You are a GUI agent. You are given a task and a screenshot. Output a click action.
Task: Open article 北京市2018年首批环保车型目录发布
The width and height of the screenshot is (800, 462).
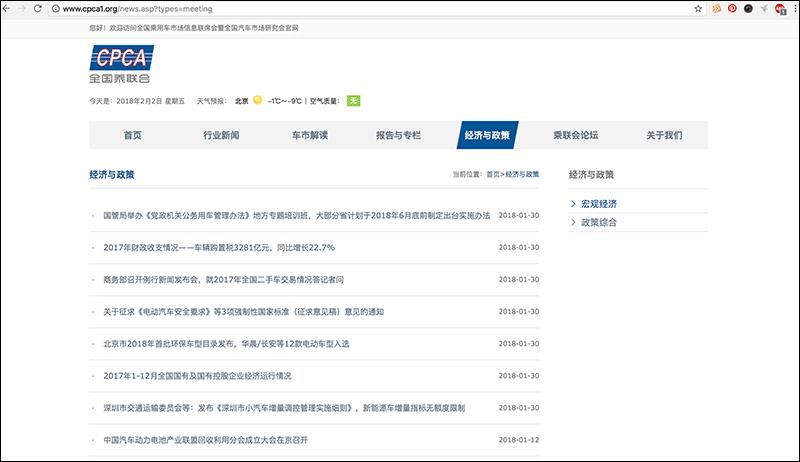[226, 344]
